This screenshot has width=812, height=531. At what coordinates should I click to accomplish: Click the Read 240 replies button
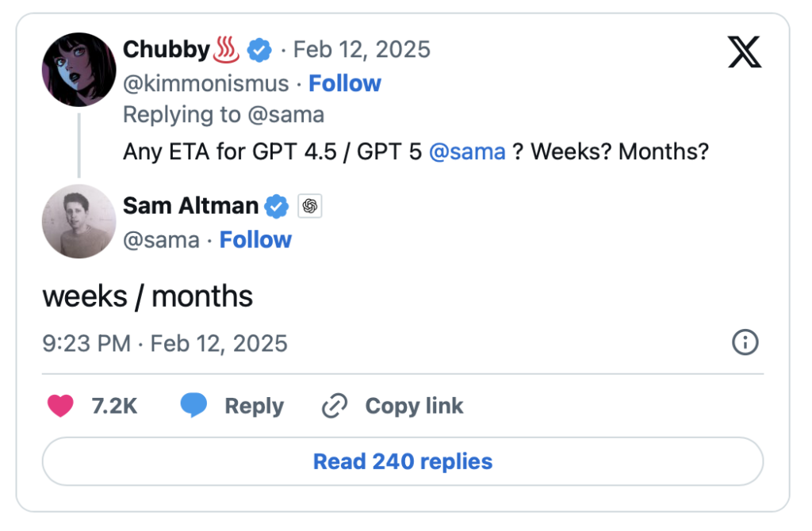(x=403, y=461)
